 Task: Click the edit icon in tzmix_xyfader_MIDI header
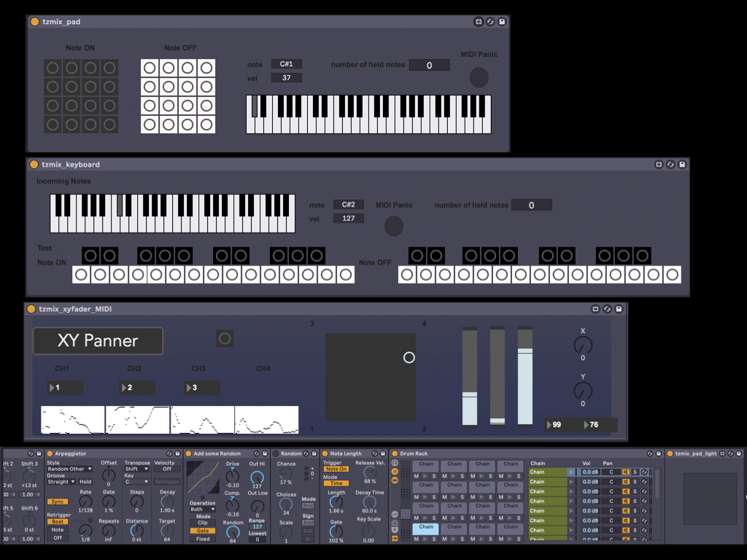[595, 309]
